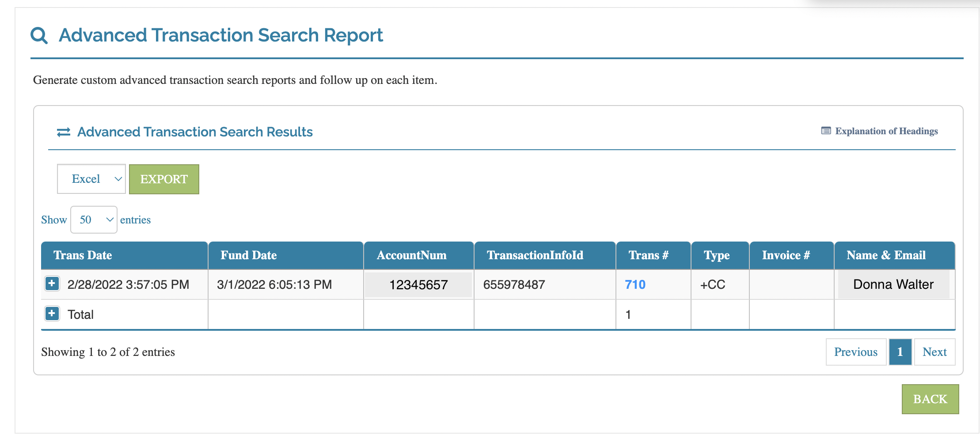Expand the Total row plus icon

click(52, 314)
